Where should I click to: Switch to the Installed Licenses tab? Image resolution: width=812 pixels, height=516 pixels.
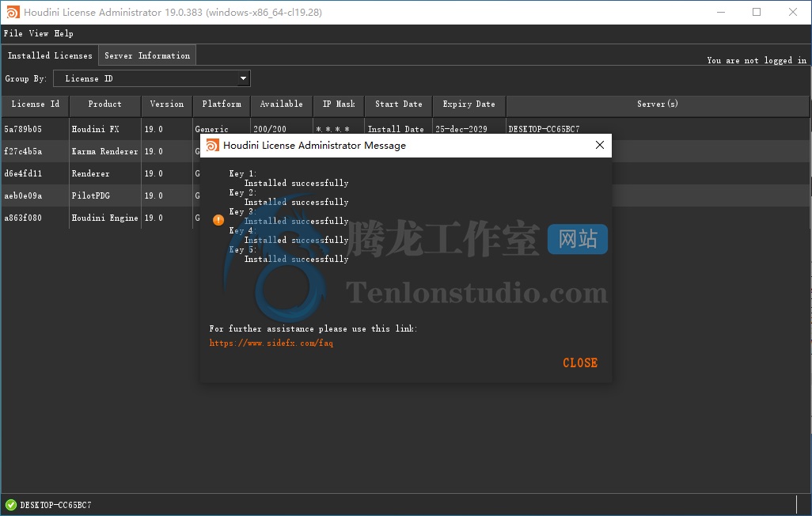50,55
